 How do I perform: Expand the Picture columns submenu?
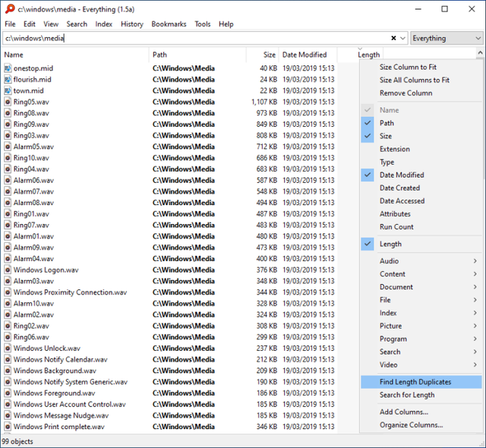421,327
